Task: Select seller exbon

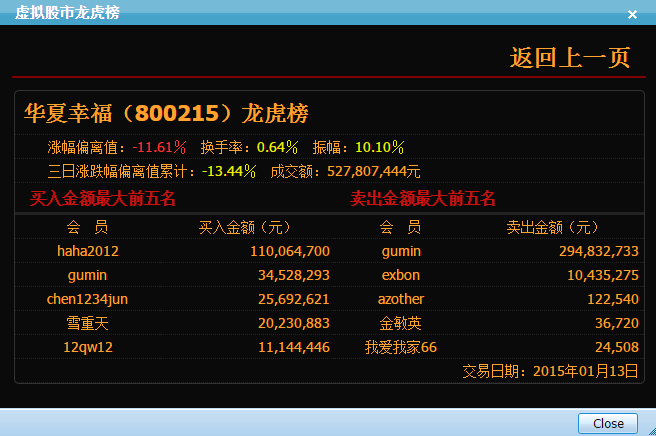Action: [401, 275]
